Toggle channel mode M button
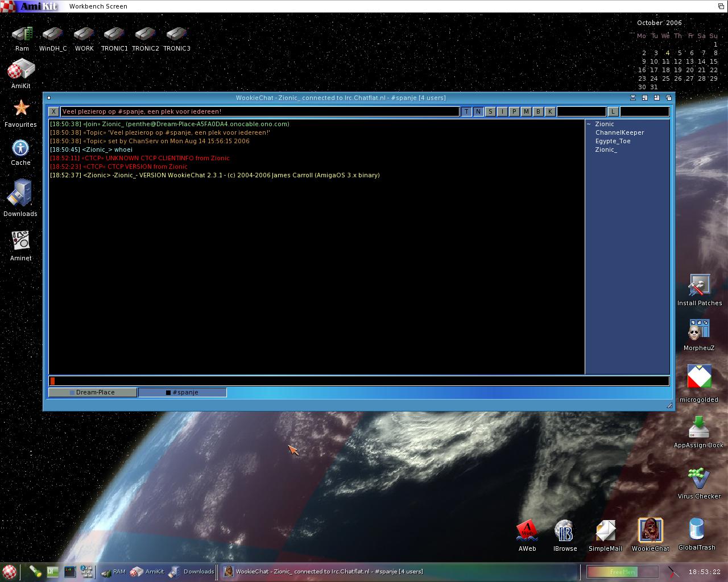This screenshot has width=728, height=582. click(526, 111)
